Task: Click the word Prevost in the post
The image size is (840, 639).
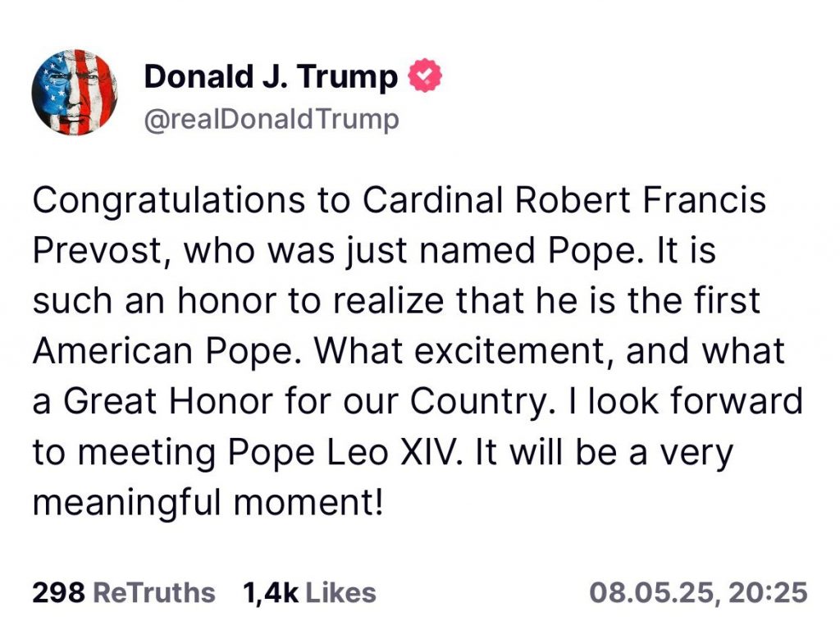Action: 98,250
